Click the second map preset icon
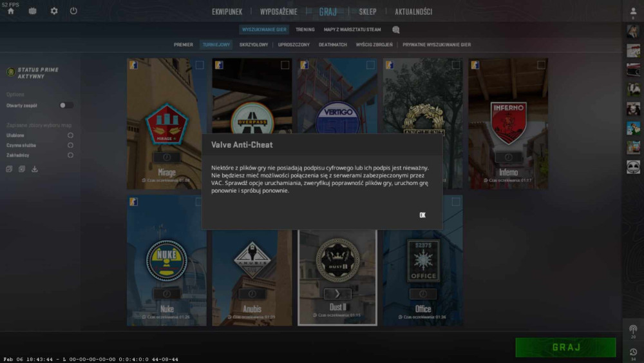This screenshot has width=644, height=363. [22, 169]
